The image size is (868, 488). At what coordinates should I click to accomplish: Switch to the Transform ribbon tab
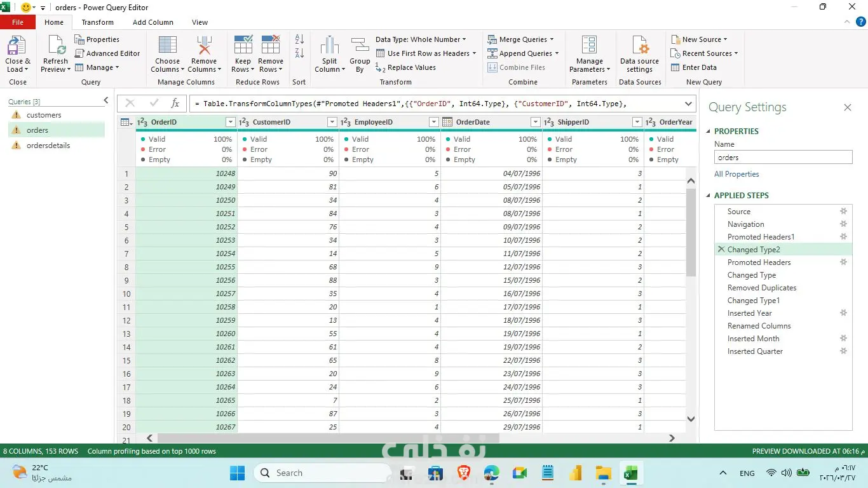pos(97,22)
